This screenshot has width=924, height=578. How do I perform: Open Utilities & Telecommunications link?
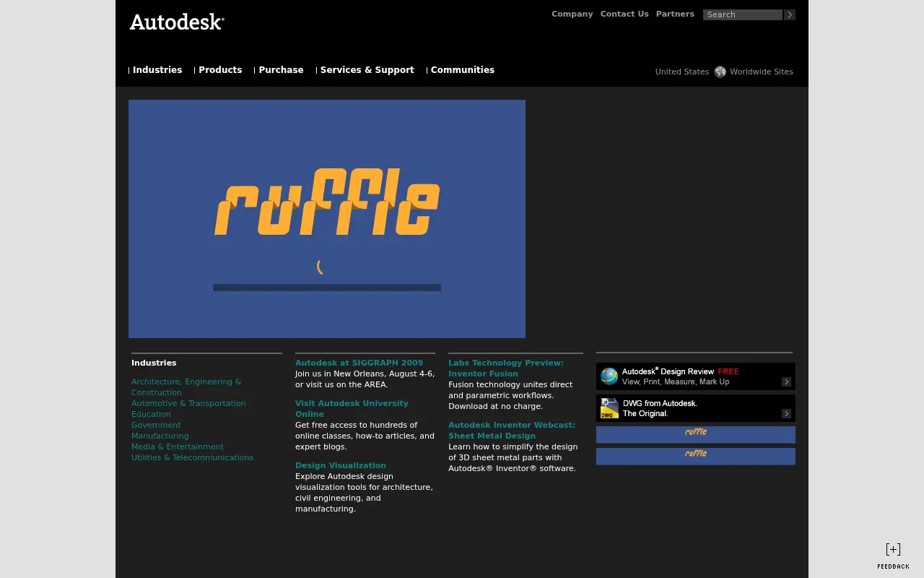192,457
